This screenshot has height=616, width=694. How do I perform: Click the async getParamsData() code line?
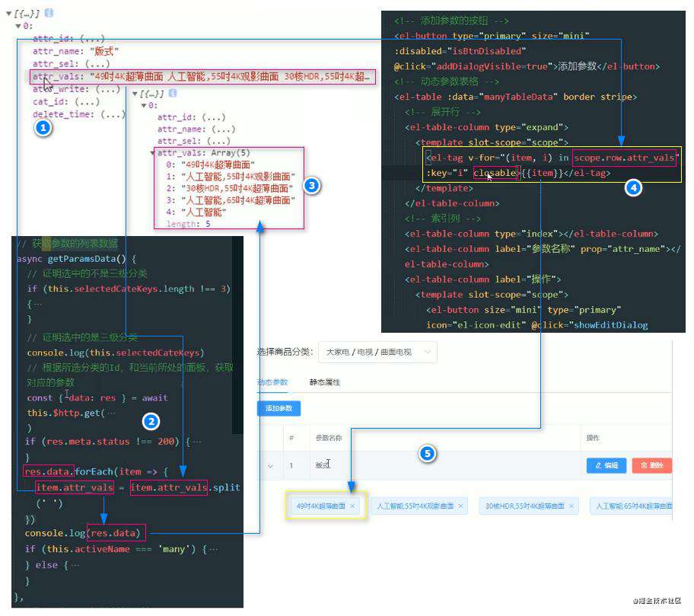point(76,259)
